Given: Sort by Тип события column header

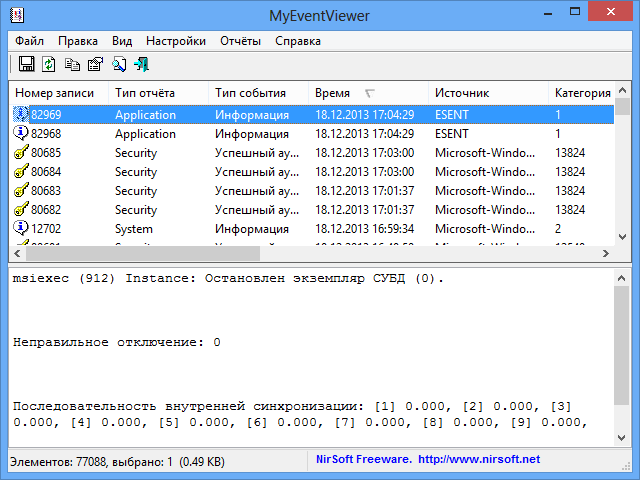Looking at the screenshot, I should point(258,93).
